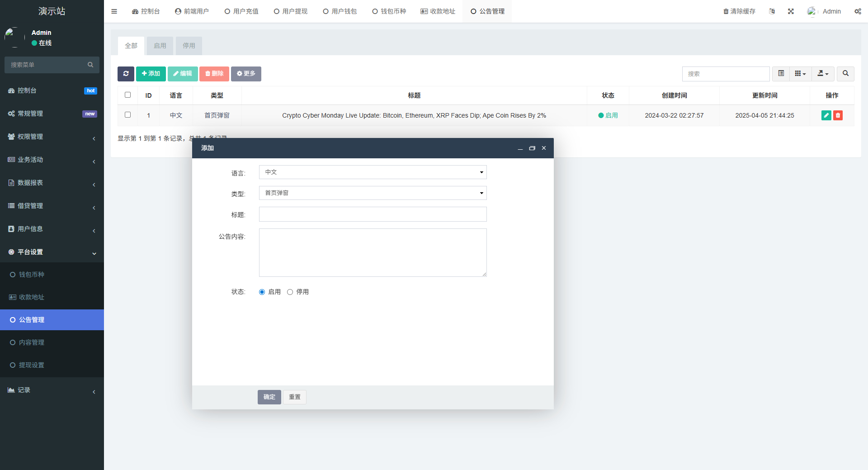Click the detail view icon beside search box

780,73
